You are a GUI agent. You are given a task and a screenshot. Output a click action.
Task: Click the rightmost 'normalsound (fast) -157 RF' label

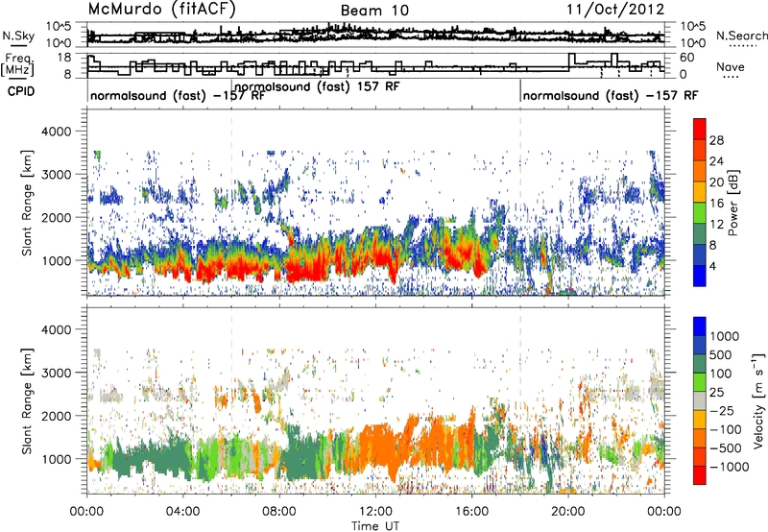click(x=611, y=95)
